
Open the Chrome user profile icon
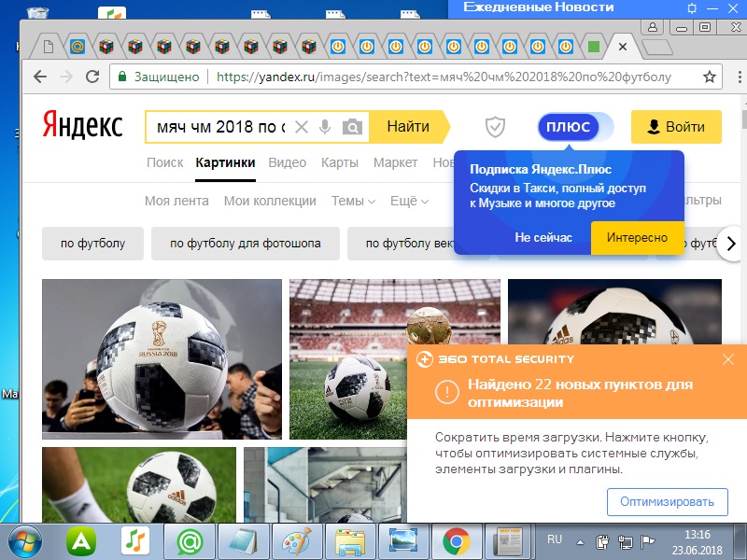pos(653,27)
